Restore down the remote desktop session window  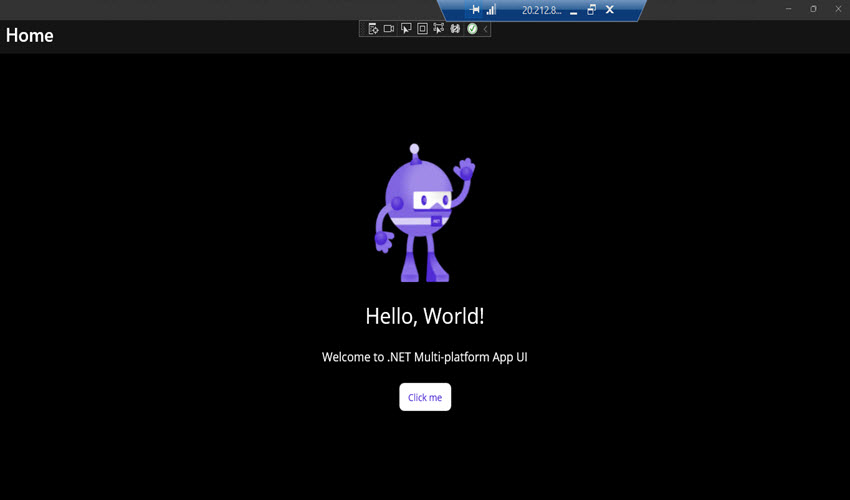coord(591,9)
